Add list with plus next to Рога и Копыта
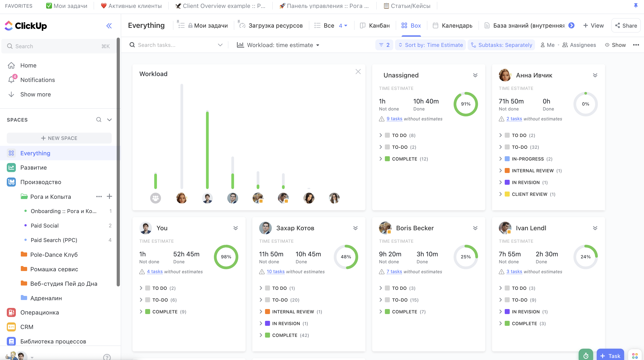The image size is (644, 360). pyautogui.click(x=109, y=197)
